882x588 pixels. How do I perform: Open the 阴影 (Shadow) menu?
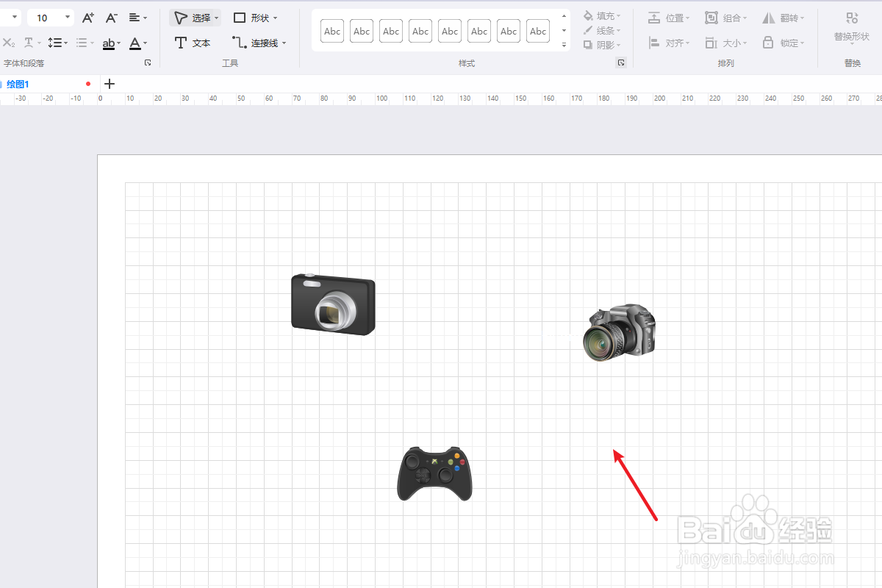pyautogui.click(x=602, y=45)
